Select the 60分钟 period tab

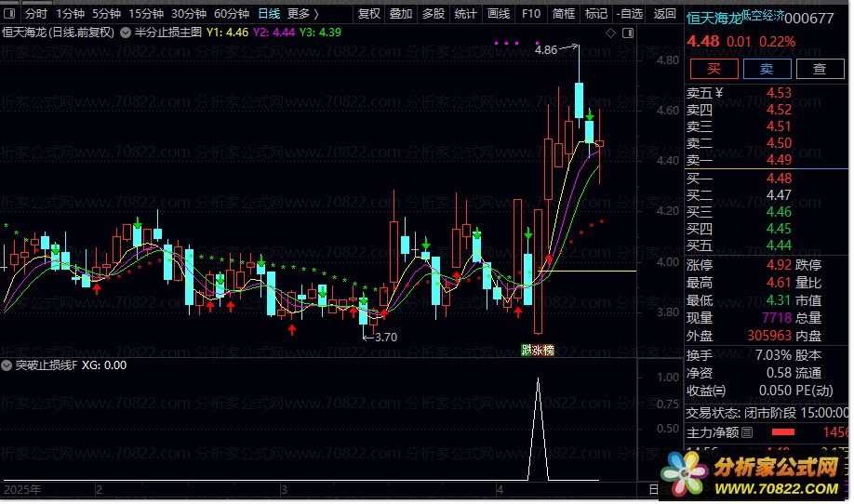point(232,14)
